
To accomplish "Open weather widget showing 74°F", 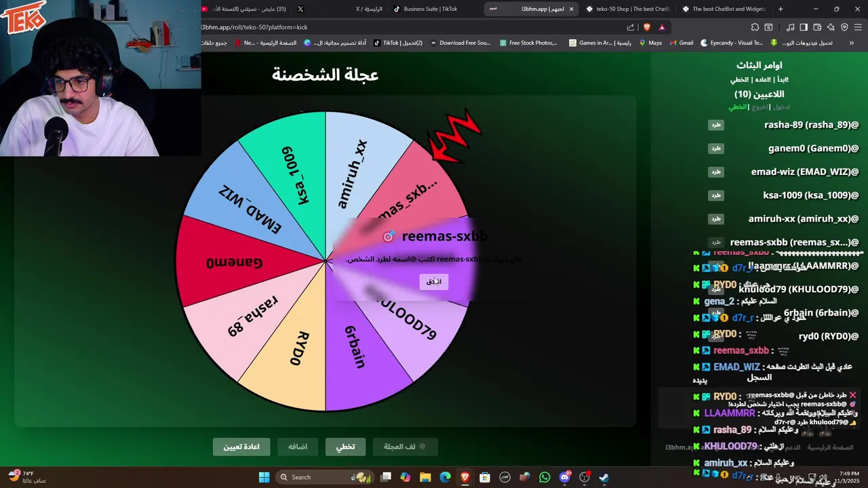I will tap(26, 477).
